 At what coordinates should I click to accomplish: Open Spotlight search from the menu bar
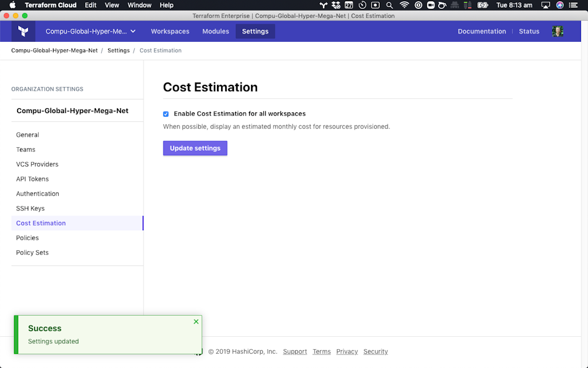coord(389,5)
